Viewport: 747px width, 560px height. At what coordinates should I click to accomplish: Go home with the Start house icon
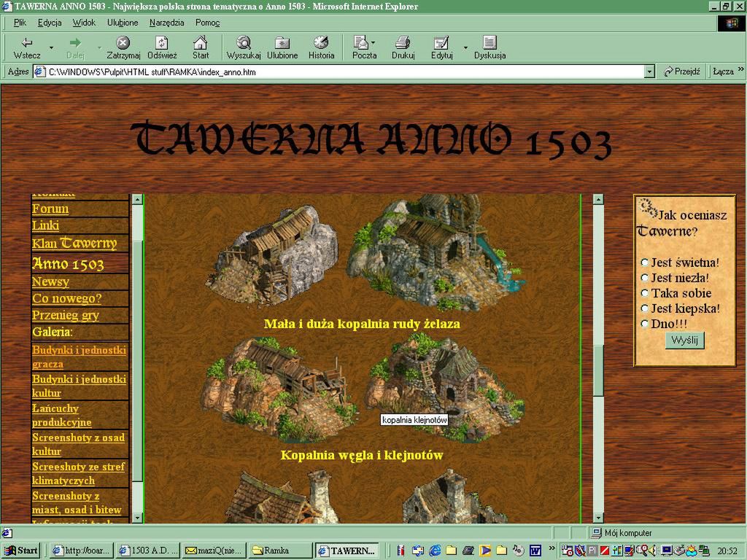pyautogui.click(x=200, y=42)
